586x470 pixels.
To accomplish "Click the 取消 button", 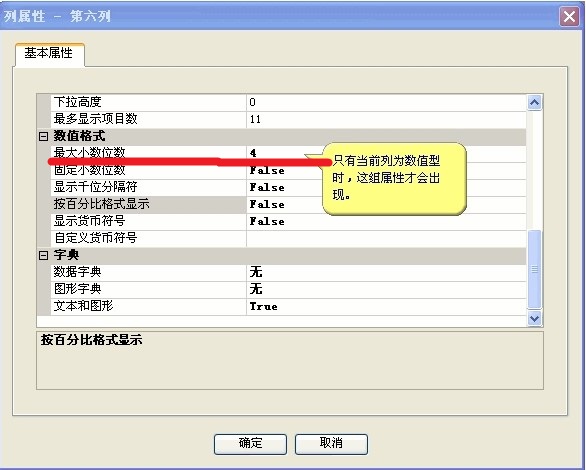I will pyautogui.click(x=331, y=444).
